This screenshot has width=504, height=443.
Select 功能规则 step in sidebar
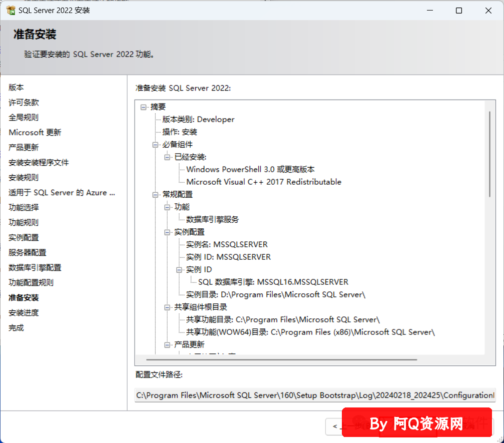(24, 222)
